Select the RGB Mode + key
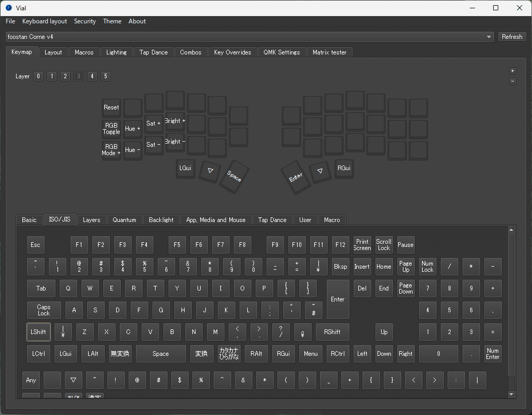The image size is (532, 415). tap(111, 150)
